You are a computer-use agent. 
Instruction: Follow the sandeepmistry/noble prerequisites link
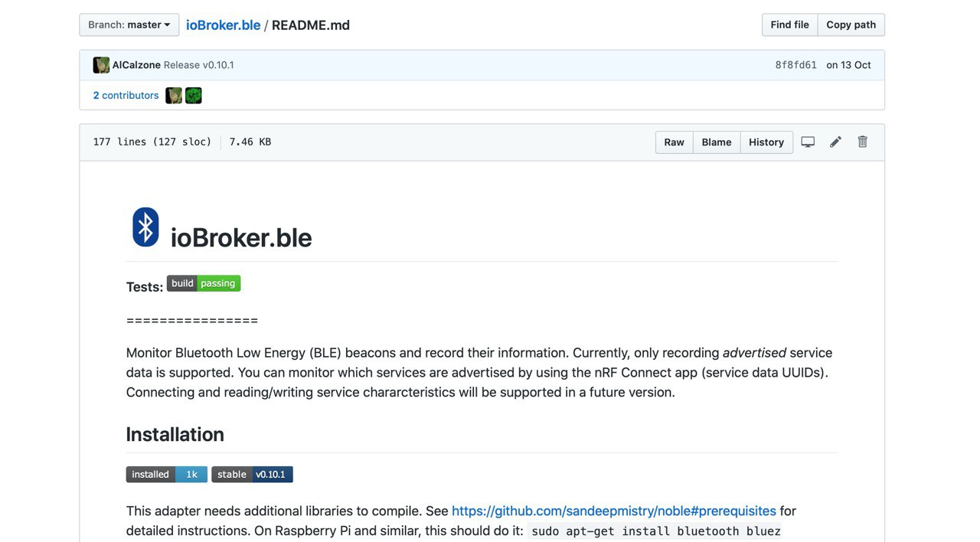[614, 511]
